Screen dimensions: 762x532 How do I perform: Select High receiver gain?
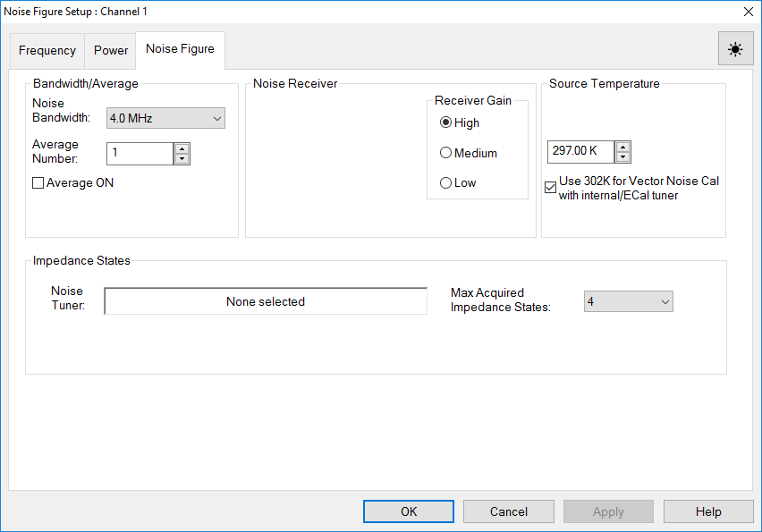(x=445, y=123)
